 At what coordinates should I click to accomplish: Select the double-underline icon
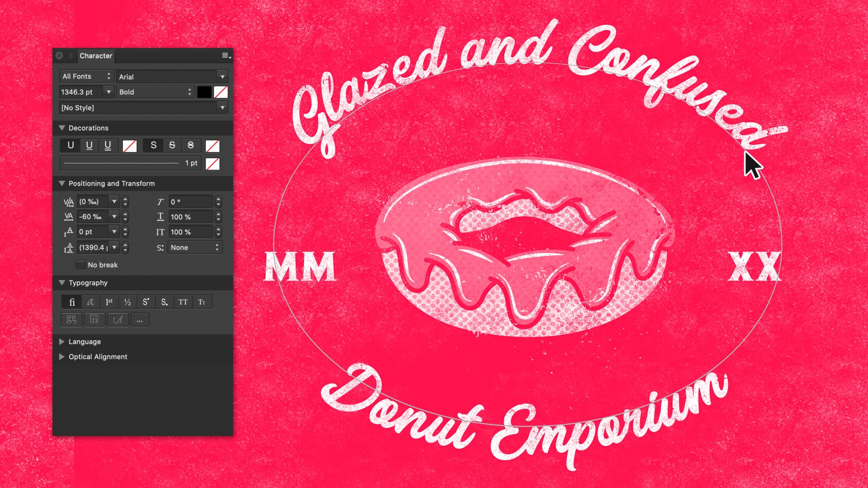(x=108, y=145)
